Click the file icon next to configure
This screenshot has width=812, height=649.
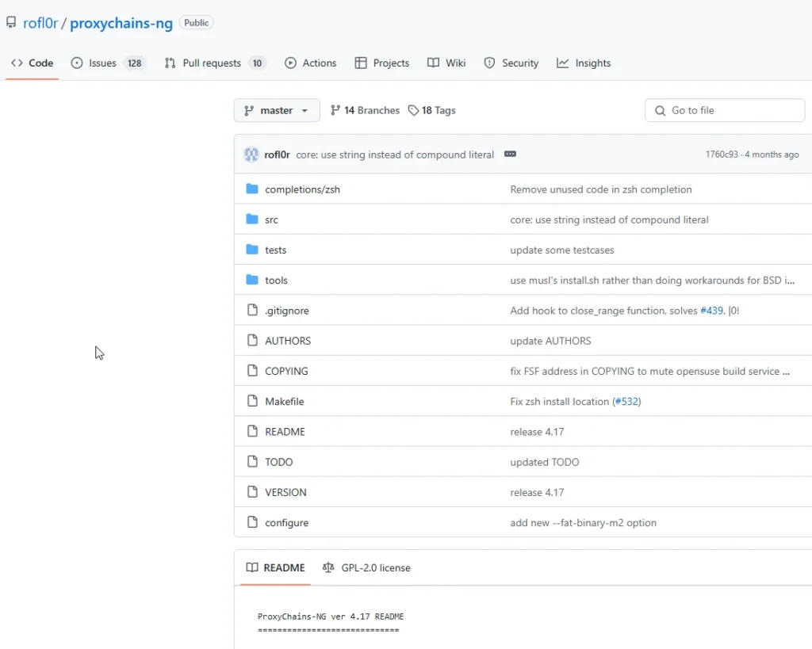click(x=252, y=521)
